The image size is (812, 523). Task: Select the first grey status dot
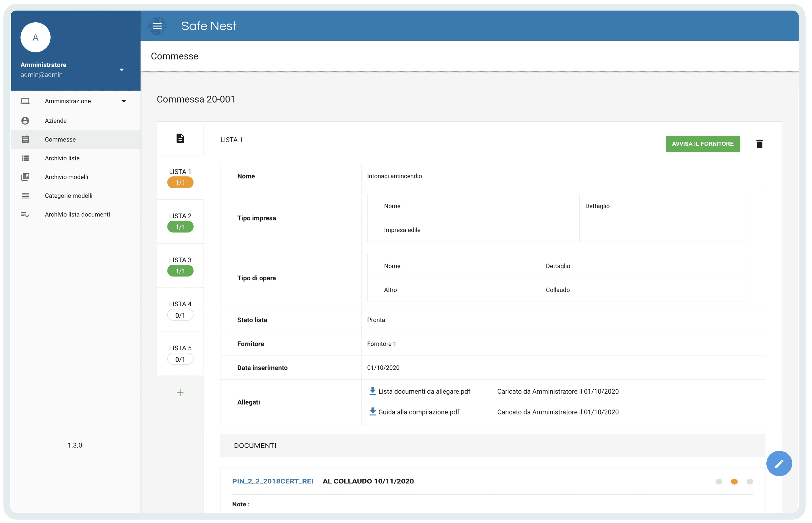719,482
